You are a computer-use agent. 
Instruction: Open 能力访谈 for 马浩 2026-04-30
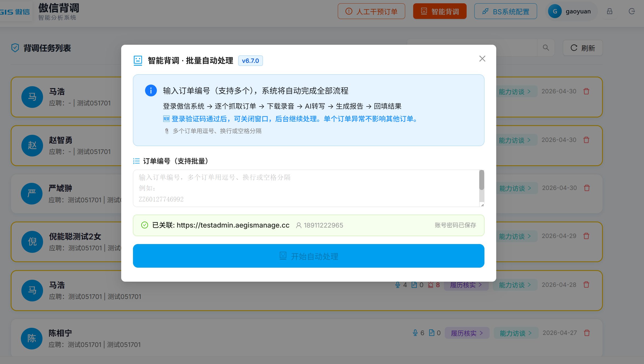point(515,91)
